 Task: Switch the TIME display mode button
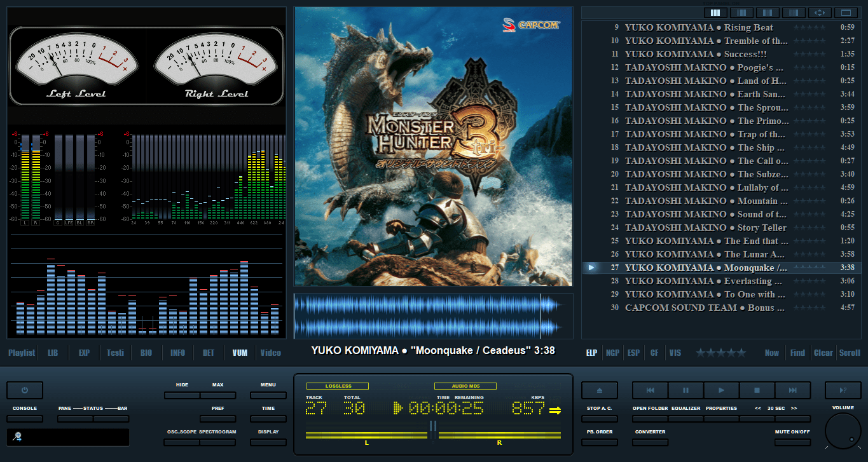coord(268,419)
